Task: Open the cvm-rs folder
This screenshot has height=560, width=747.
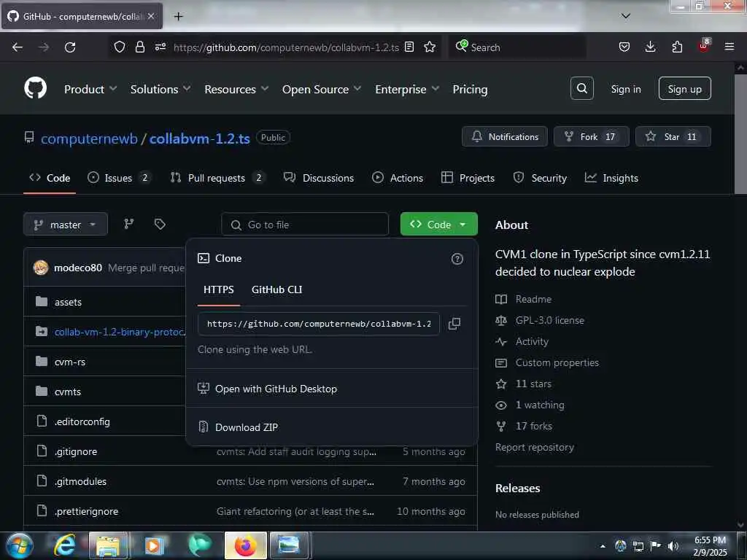Action: pyautogui.click(x=70, y=362)
